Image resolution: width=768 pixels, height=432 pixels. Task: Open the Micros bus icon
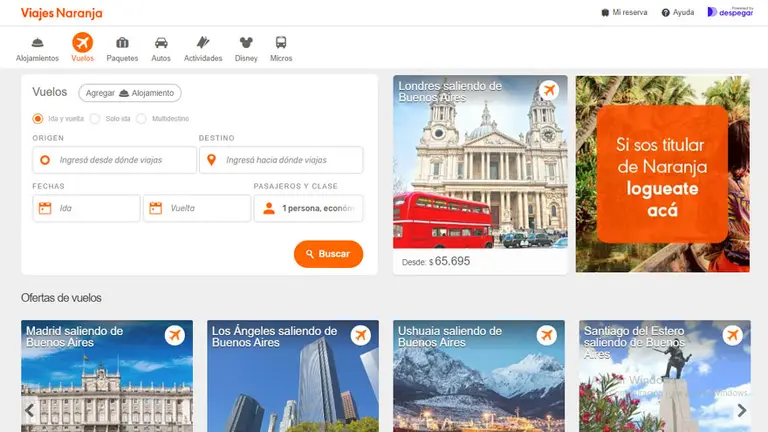[x=281, y=43]
